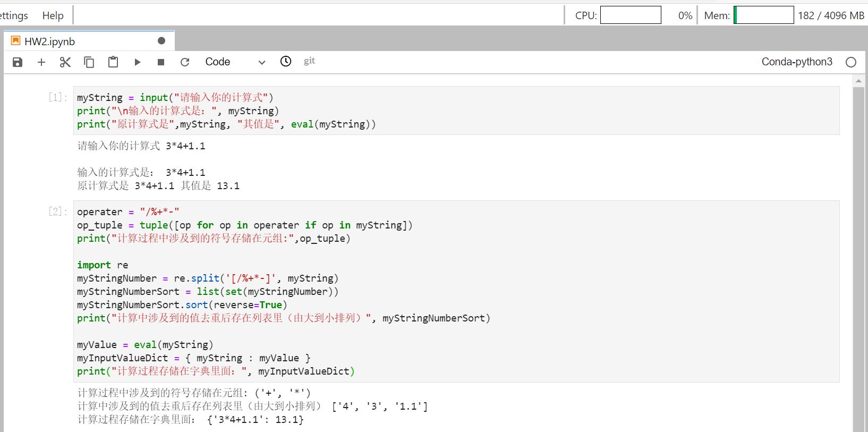This screenshot has width=868, height=432.
Task: Interrupt the kernel with the stop icon
Action: point(161,62)
